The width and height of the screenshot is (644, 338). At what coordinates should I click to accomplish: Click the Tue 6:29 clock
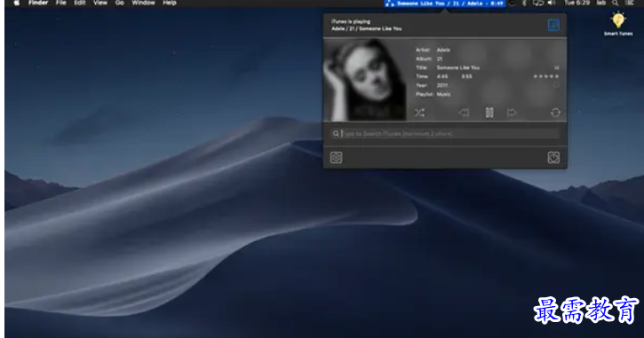coord(576,3)
